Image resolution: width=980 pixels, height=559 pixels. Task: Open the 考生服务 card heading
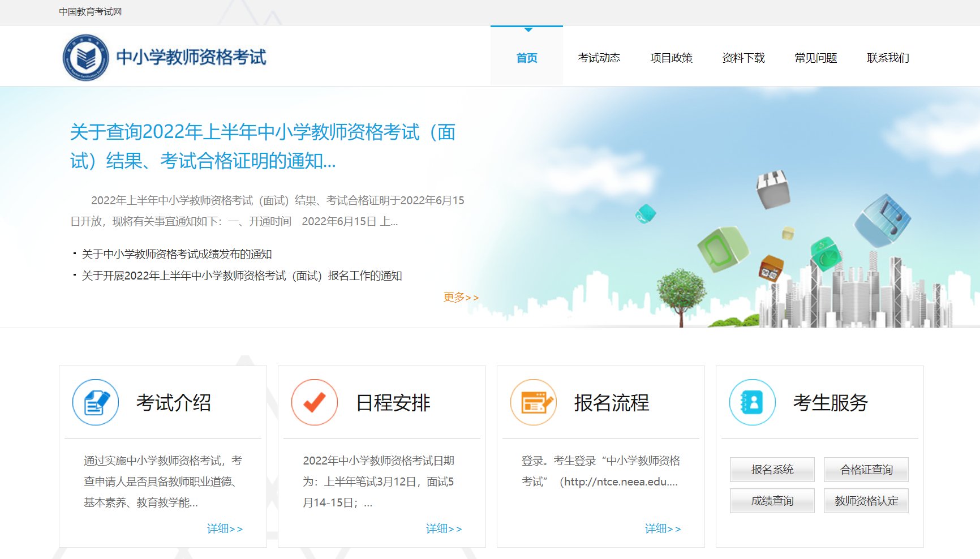(830, 403)
